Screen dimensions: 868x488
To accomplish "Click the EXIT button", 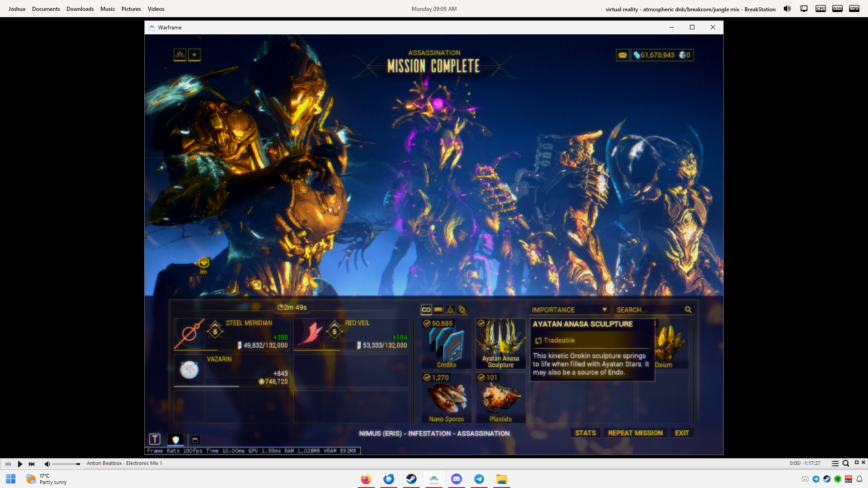I will pos(682,433).
